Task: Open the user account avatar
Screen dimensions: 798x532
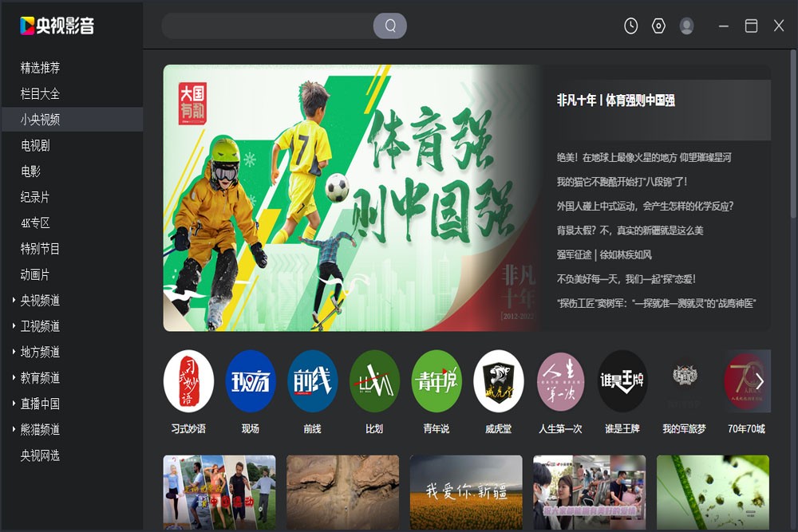Action: pyautogui.click(x=686, y=26)
